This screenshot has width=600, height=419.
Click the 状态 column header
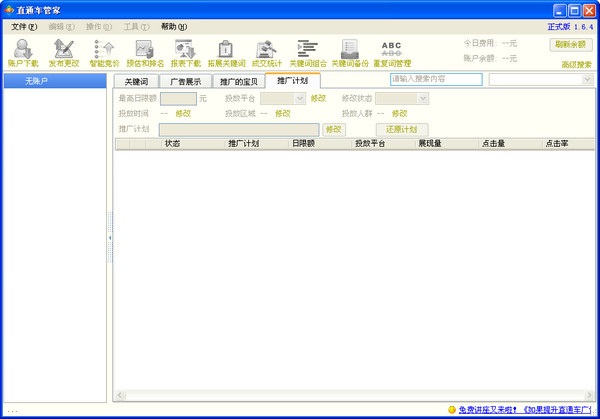coord(193,144)
